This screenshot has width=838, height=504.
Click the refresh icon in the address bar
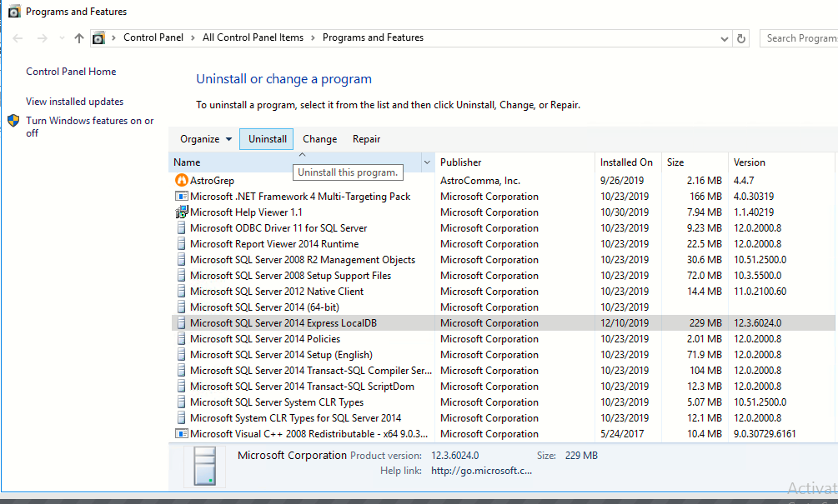click(x=741, y=37)
